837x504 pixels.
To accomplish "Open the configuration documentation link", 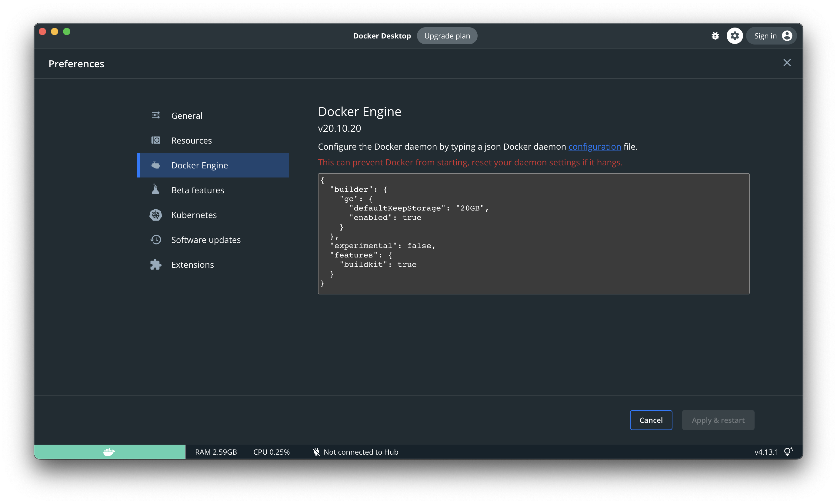I will 595,147.
